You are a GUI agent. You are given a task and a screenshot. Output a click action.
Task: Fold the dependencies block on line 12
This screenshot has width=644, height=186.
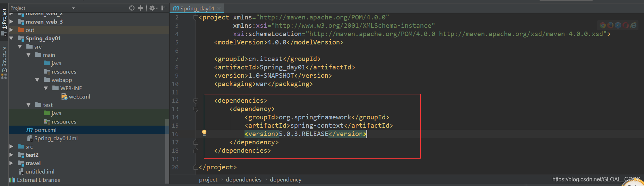[196, 101]
